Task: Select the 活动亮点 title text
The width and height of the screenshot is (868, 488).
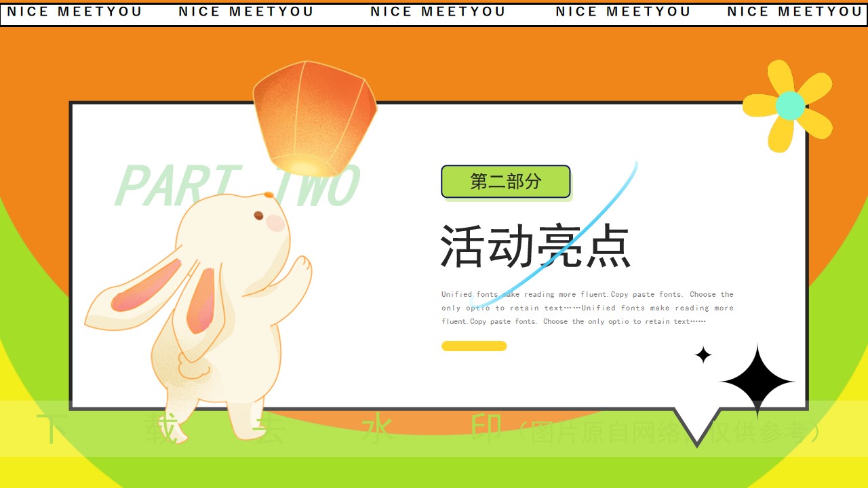Action: [536, 247]
